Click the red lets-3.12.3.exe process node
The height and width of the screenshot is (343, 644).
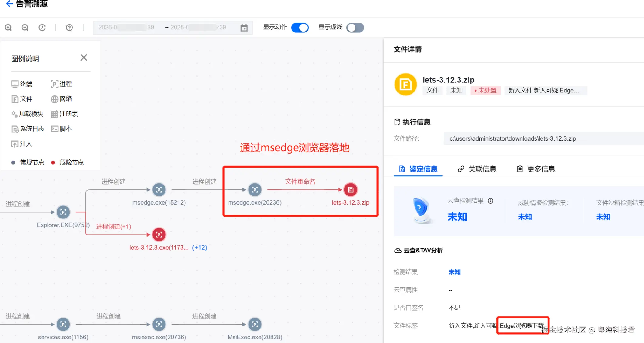(x=159, y=235)
